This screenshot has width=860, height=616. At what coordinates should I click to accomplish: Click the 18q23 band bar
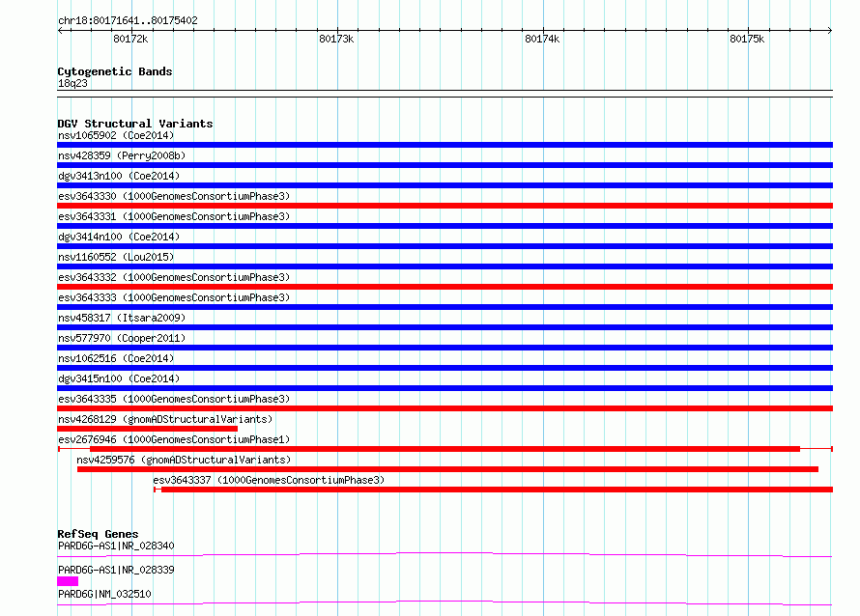tap(444, 94)
